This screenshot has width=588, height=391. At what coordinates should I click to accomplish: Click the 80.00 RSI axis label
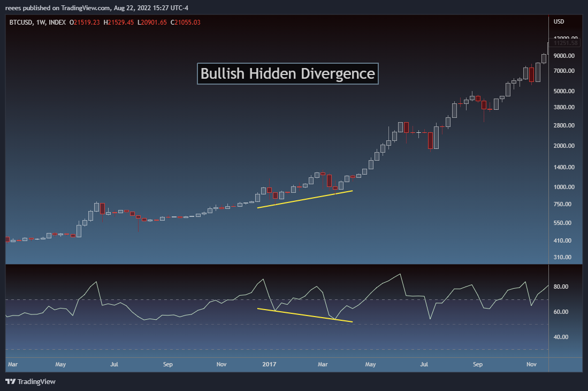561,287
